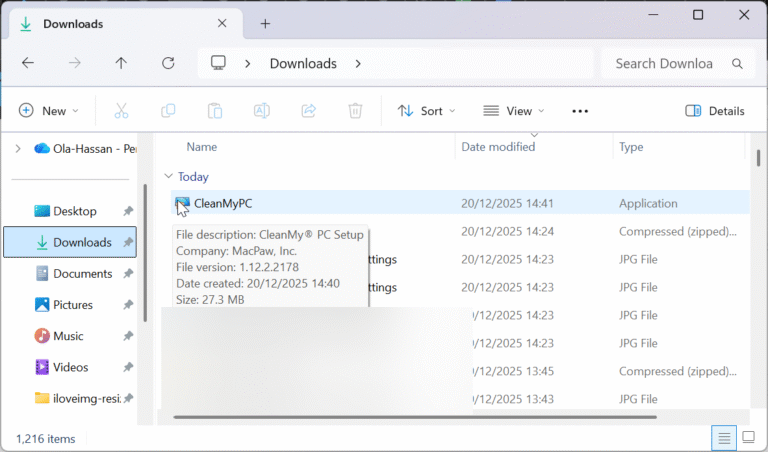Expand the Ola-Hassan OneDrive node
Image resolution: width=768 pixels, height=452 pixels.
click(18, 148)
